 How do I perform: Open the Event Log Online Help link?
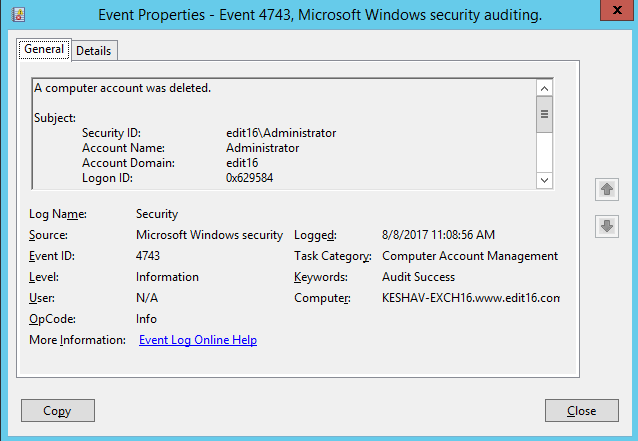click(x=198, y=340)
